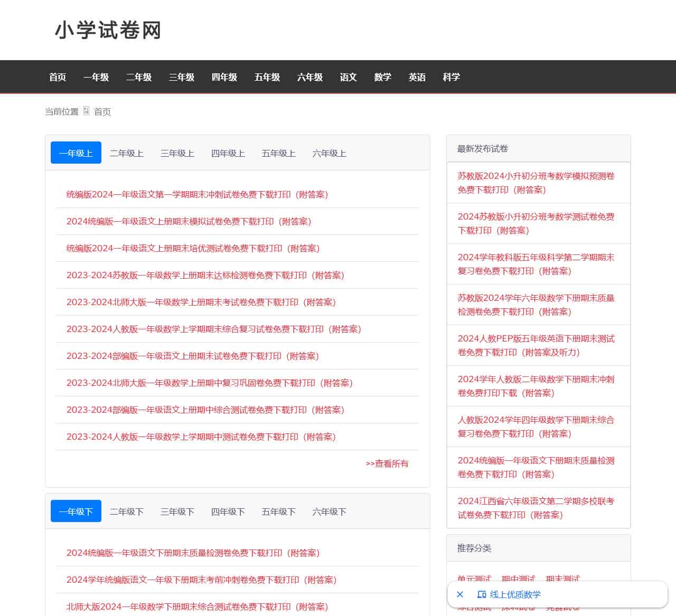
Task: Click the small image icon after 当前位置
Action: pos(86,111)
